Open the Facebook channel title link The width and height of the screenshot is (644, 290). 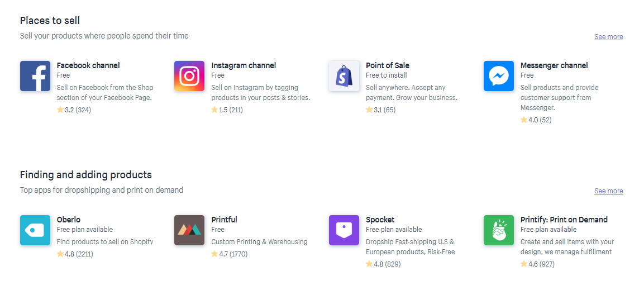(88, 65)
